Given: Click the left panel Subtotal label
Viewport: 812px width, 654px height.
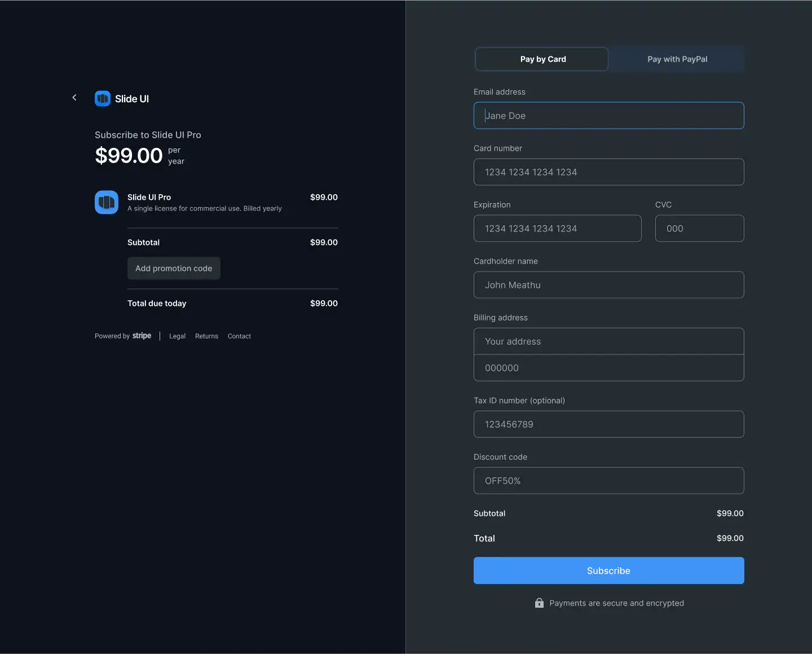Looking at the screenshot, I should 143,243.
